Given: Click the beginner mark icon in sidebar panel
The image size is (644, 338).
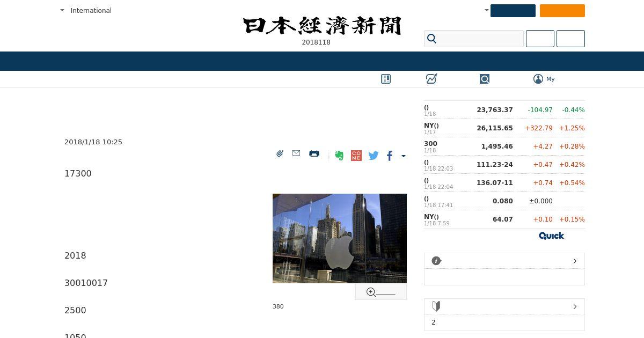Looking at the screenshot, I should pyautogui.click(x=436, y=306).
